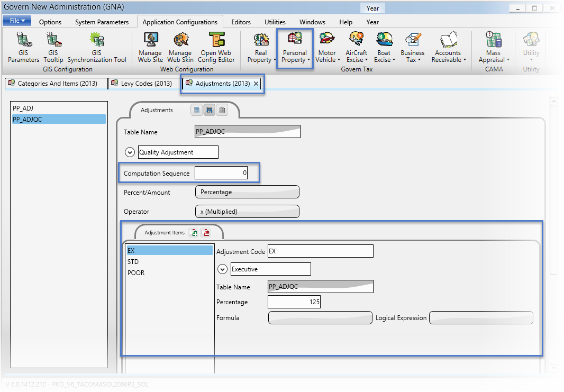Click the Manage Web Skin icon
The image size is (564, 392).
click(x=180, y=48)
